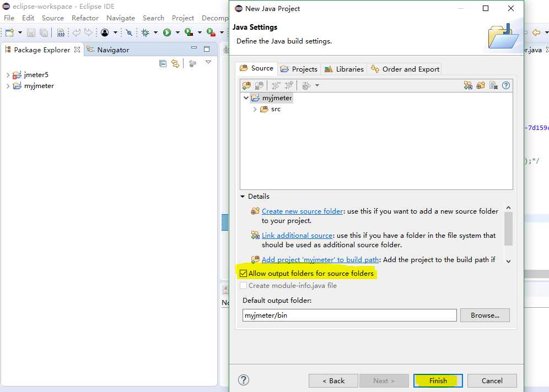Toggle Create module-info.java file checkbox
The image size is (549, 392).
point(243,285)
